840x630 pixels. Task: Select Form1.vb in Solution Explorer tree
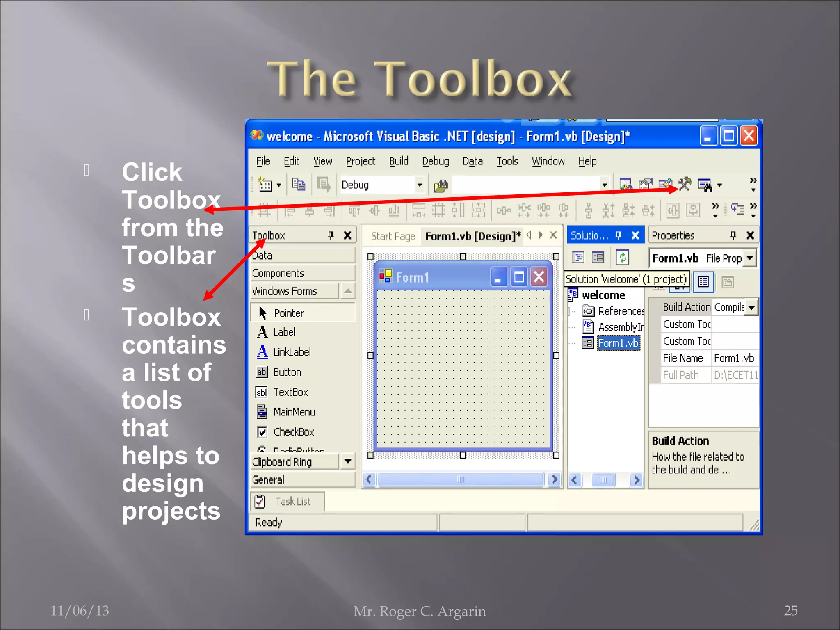coord(618,343)
